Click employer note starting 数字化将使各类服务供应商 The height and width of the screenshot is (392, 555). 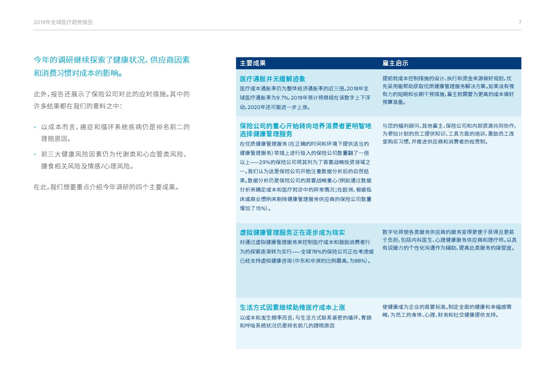pos(449,240)
